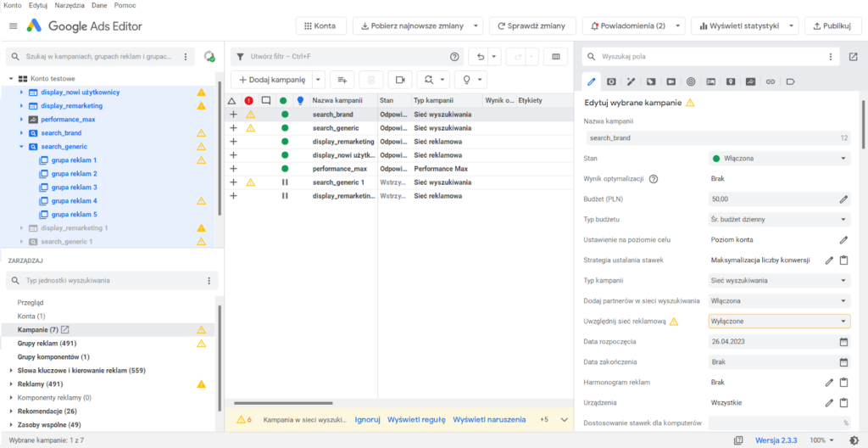This screenshot has height=448, width=868.
Task: Switch to the video camera tab icon
Action: pyautogui.click(x=671, y=81)
